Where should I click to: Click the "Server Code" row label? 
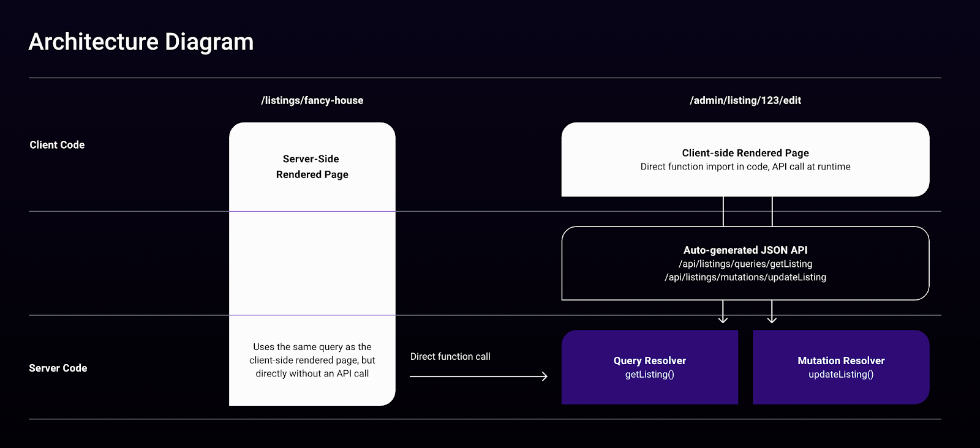point(58,368)
